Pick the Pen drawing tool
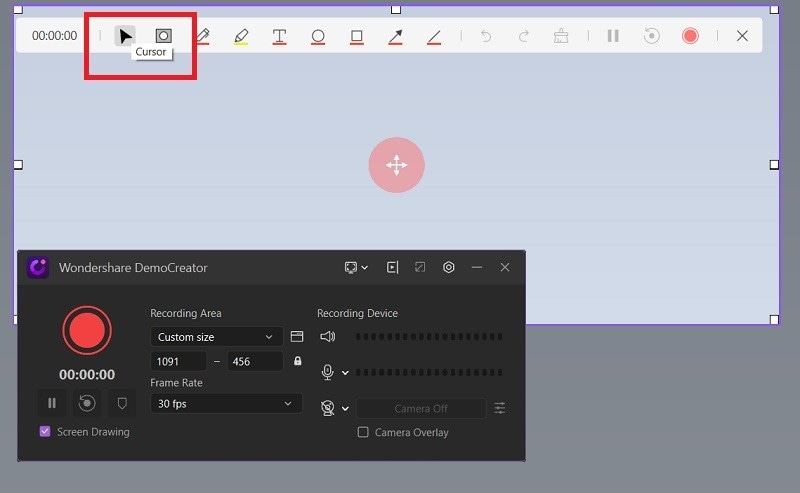800x493 pixels. [x=203, y=36]
